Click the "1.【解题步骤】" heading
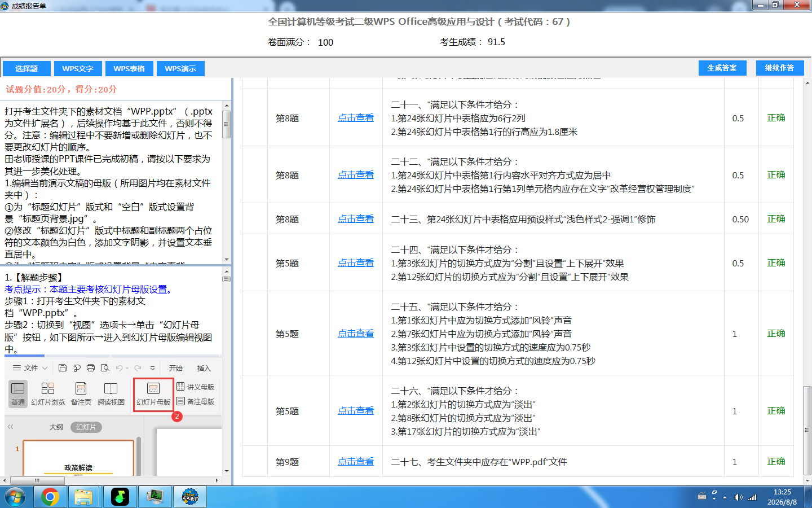Viewport: 812px width, 508px height. 35,277
